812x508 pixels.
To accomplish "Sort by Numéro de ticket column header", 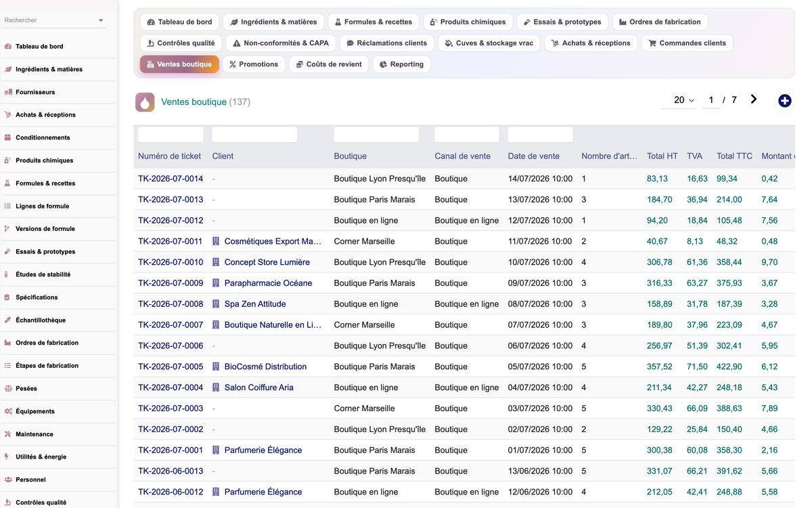I will (x=169, y=156).
